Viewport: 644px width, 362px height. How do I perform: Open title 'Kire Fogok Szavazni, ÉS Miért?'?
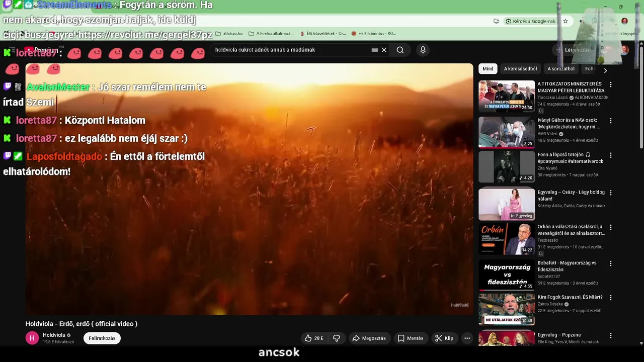(570, 297)
